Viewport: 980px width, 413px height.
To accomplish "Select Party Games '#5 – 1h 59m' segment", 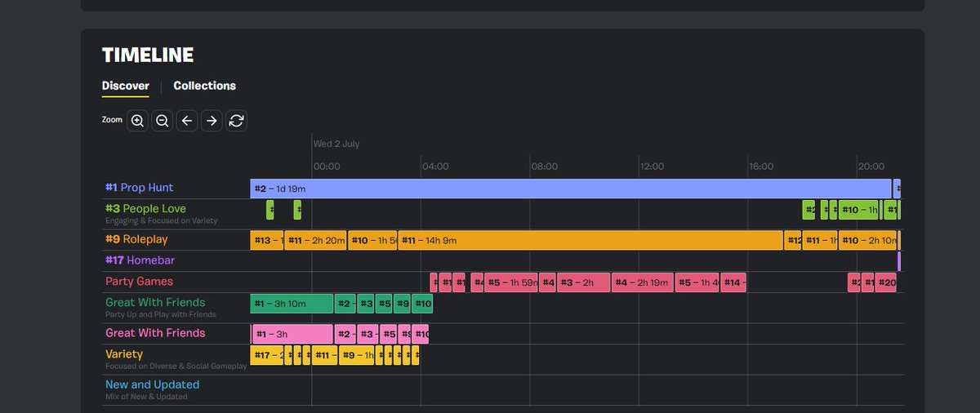I will pos(511,282).
